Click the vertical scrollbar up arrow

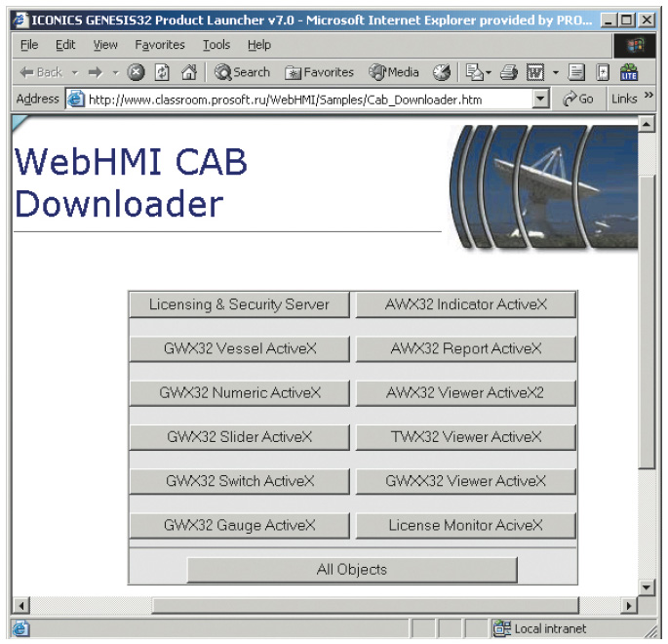(647, 124)
